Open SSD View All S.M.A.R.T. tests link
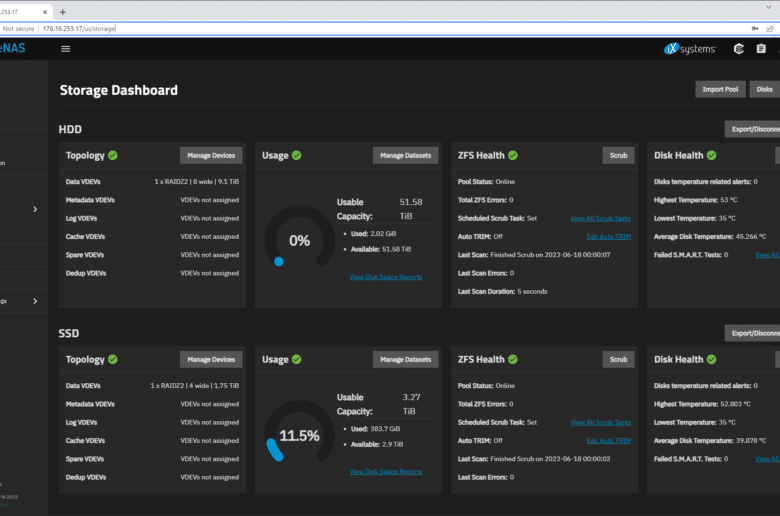This screenshot has width=780, height=516. coord(767,459)
